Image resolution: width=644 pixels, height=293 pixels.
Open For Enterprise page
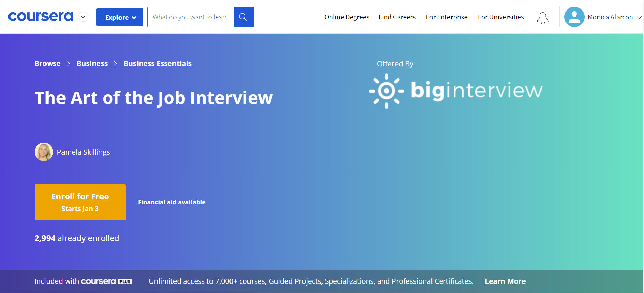point(446,17)
